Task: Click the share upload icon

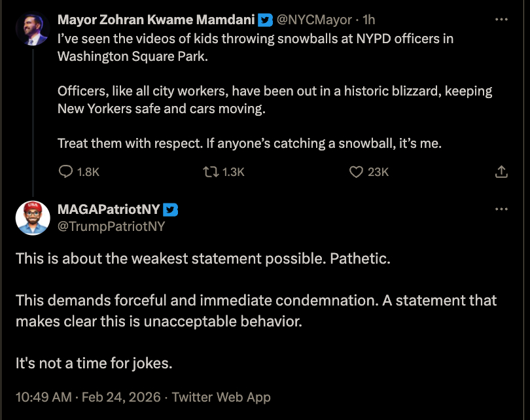Action: pos(501,172)
